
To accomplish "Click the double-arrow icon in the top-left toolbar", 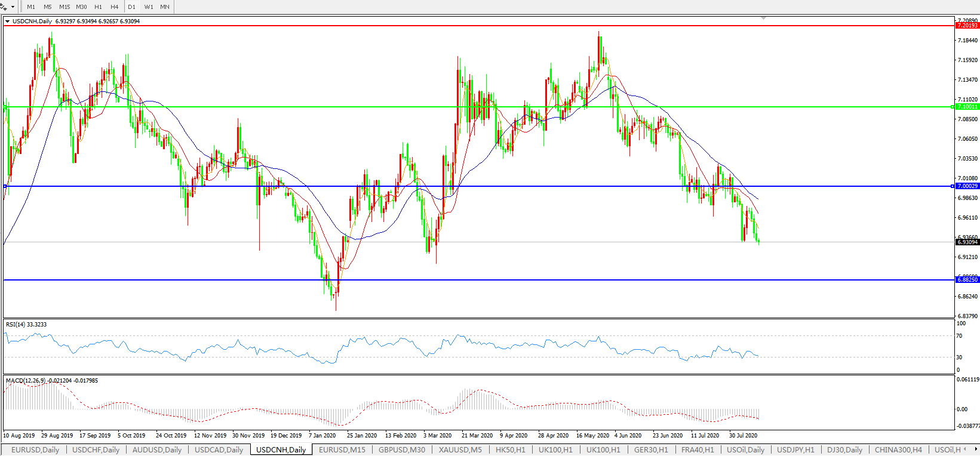I will 4,7.
